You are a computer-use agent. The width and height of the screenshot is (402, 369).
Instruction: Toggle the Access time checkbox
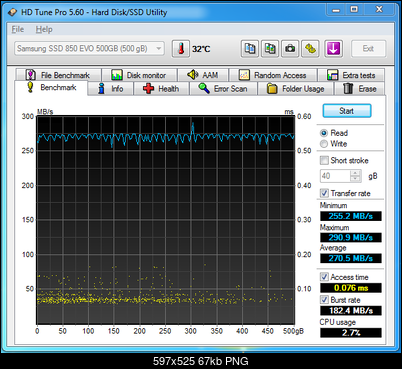coord(324,277)
